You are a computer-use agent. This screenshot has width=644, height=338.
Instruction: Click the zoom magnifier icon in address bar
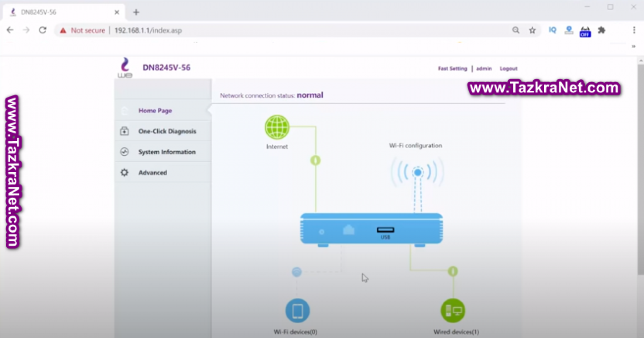[x=516, y=30]
